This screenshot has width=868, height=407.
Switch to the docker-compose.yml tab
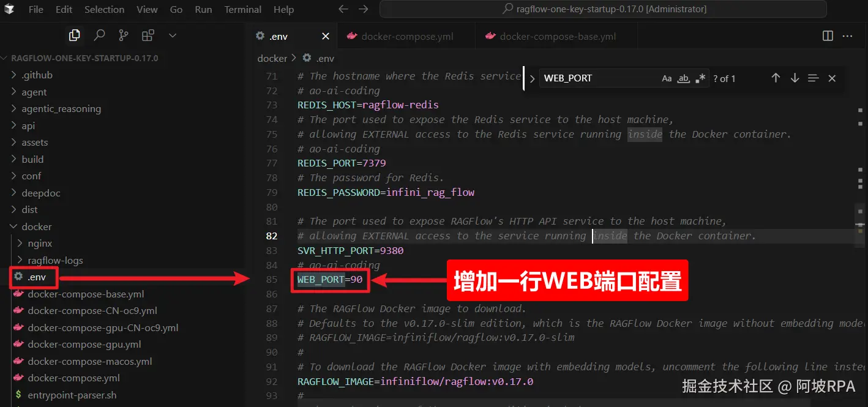[x=406, y=36]
